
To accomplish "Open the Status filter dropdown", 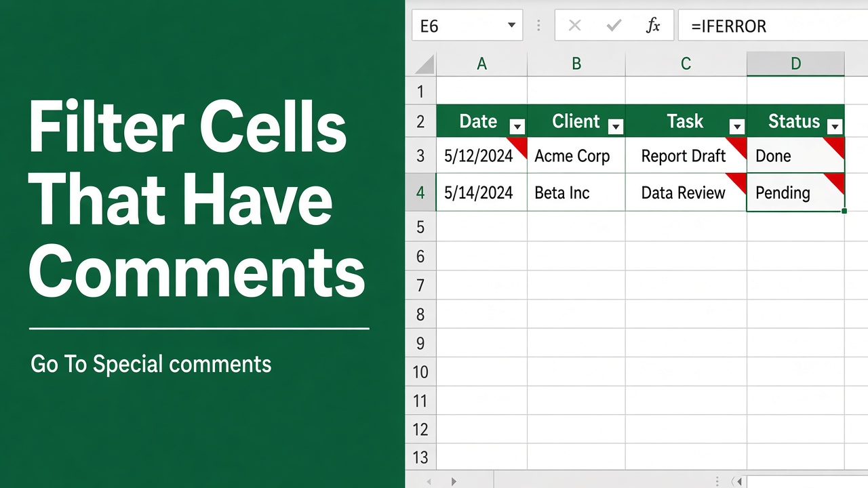I will click(x=835, y=126).
